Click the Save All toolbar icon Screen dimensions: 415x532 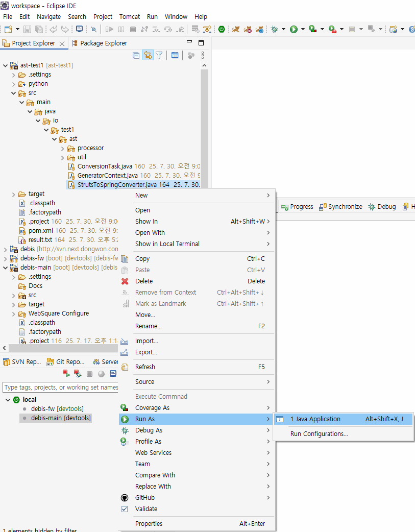click(x=39, y=29)
